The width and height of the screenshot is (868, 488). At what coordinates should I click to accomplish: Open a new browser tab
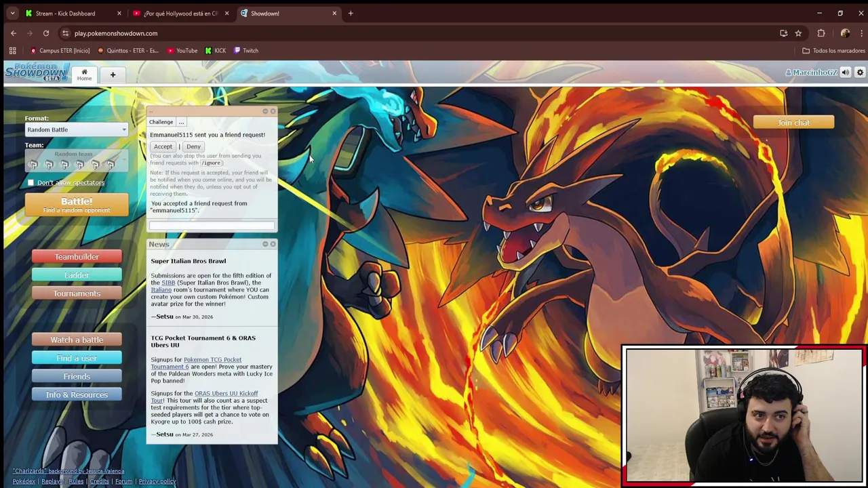(351, 13)
